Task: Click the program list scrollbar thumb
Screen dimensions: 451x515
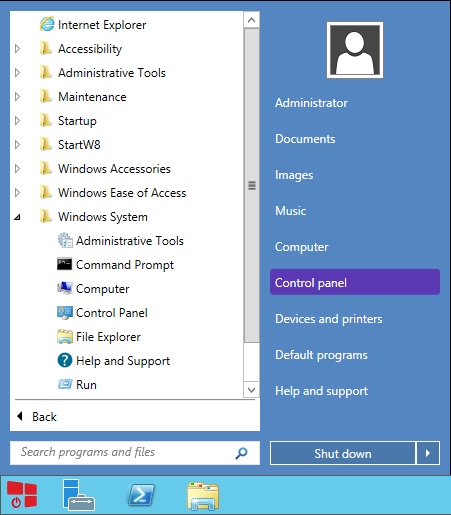Action: click(252, 185)
